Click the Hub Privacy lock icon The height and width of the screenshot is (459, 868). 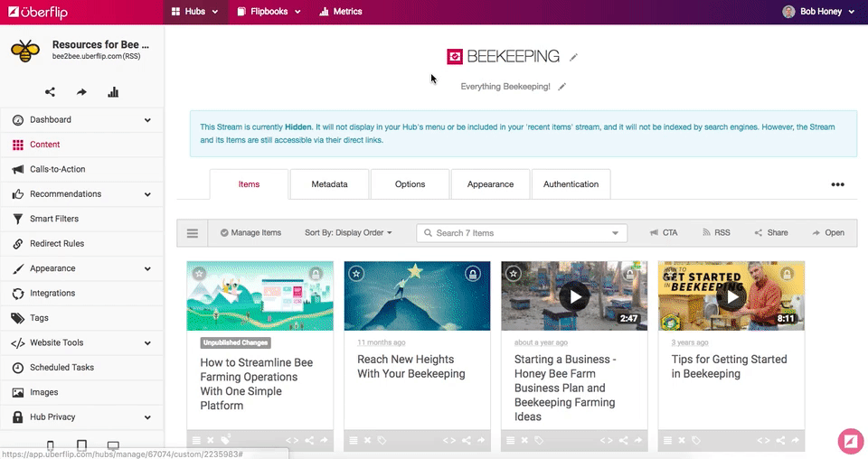[18, 417]
